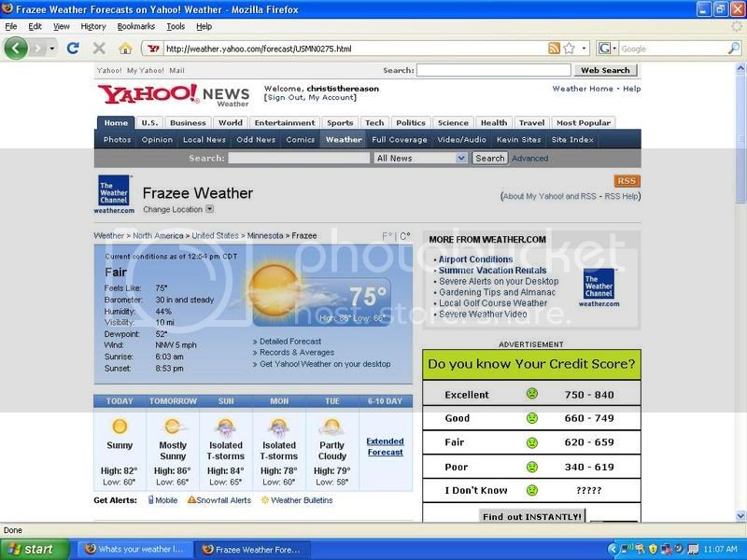Click the Firefox Back button

(x=16, y=49)
